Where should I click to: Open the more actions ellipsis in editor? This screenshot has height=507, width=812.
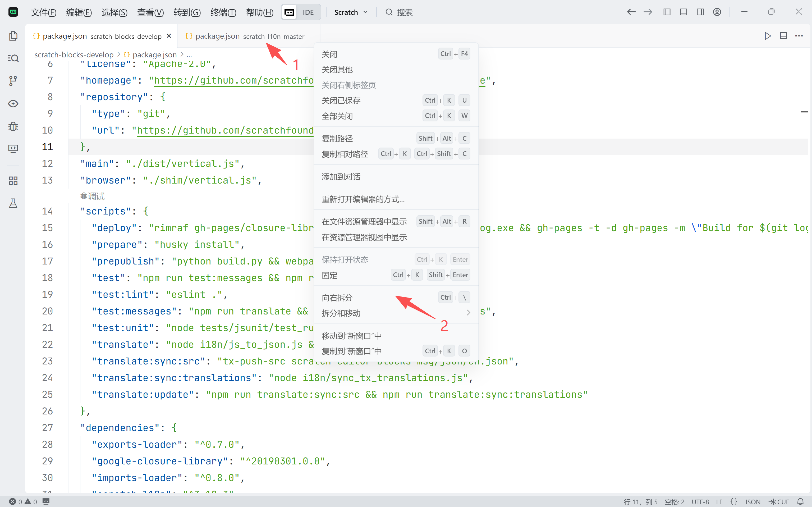799,36
